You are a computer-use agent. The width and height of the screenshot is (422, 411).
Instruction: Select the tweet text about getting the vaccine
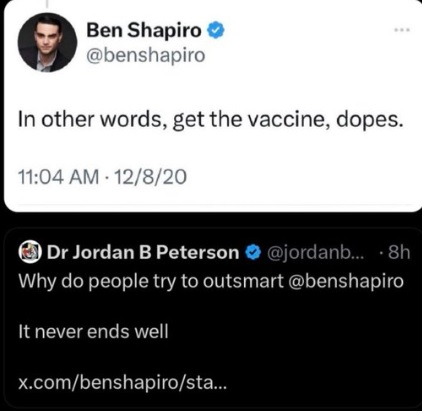click(211, 120)
